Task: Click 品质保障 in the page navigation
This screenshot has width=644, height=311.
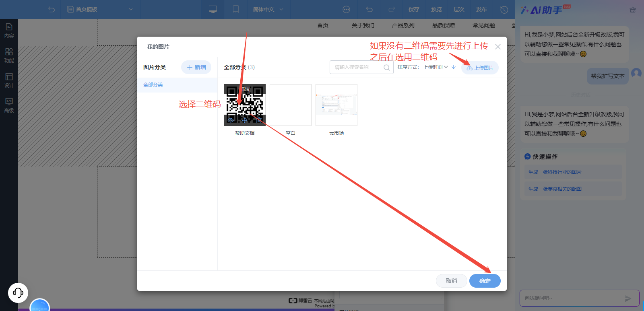Action: (444, 25)
